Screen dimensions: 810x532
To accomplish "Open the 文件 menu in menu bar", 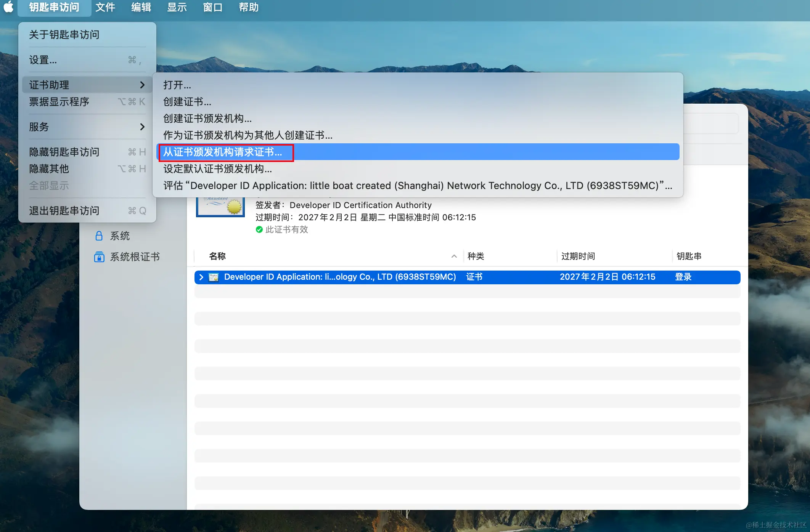I will [105, 7].
